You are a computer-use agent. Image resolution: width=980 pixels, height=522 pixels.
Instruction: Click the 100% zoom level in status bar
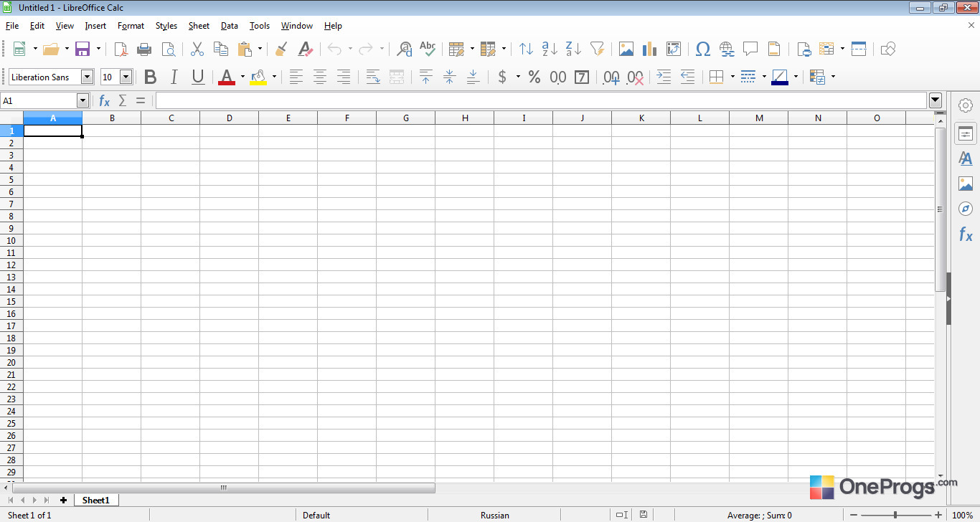point(962,515)
